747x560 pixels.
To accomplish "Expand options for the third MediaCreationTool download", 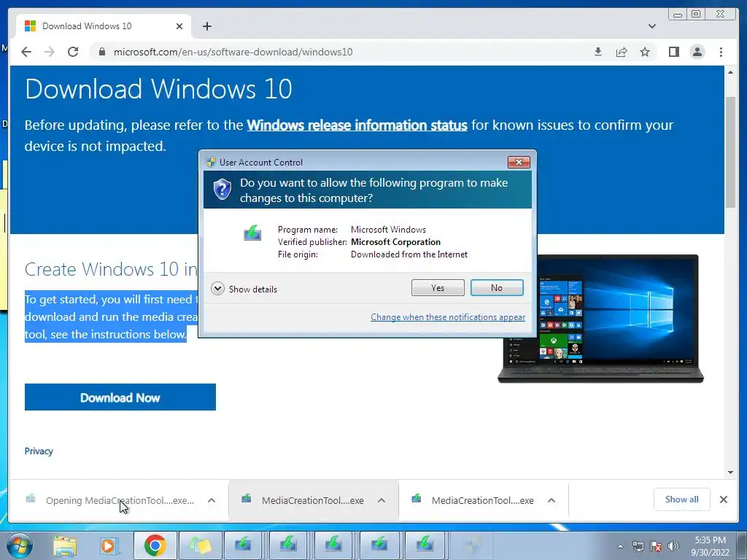I will coord(551,500).
